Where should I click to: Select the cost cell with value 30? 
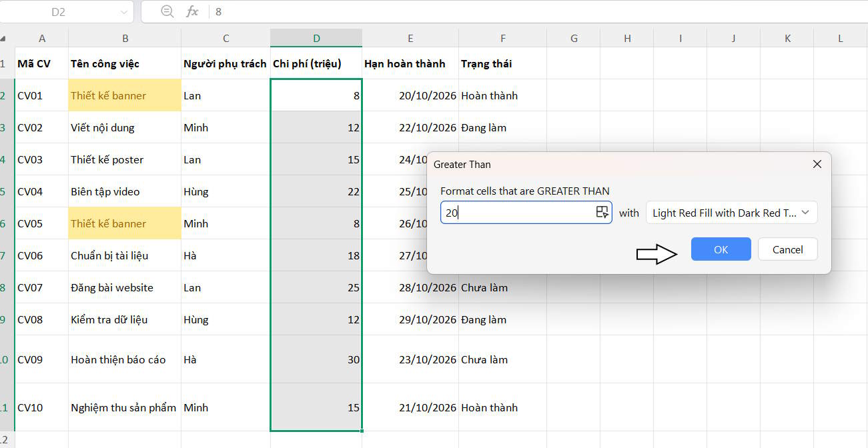(317, 359)
